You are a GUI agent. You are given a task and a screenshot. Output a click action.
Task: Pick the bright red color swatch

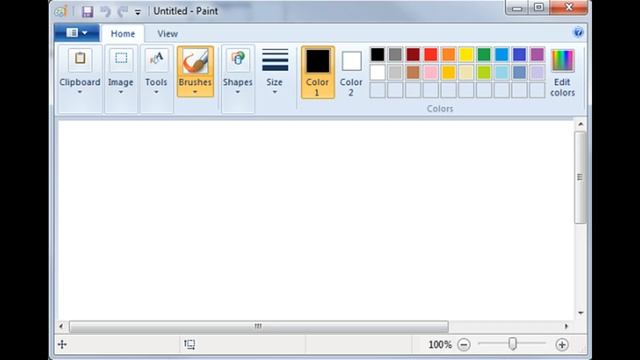pyautogui.click(x=431, y=54)
